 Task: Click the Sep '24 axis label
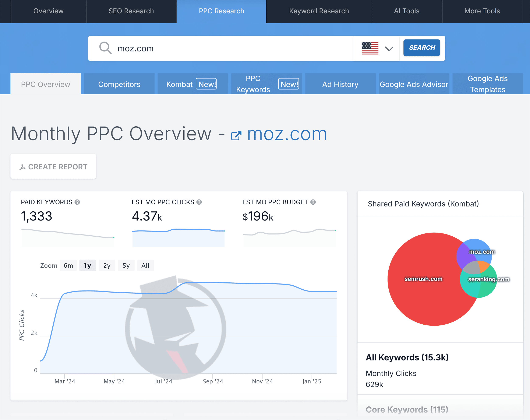(213, 381)
